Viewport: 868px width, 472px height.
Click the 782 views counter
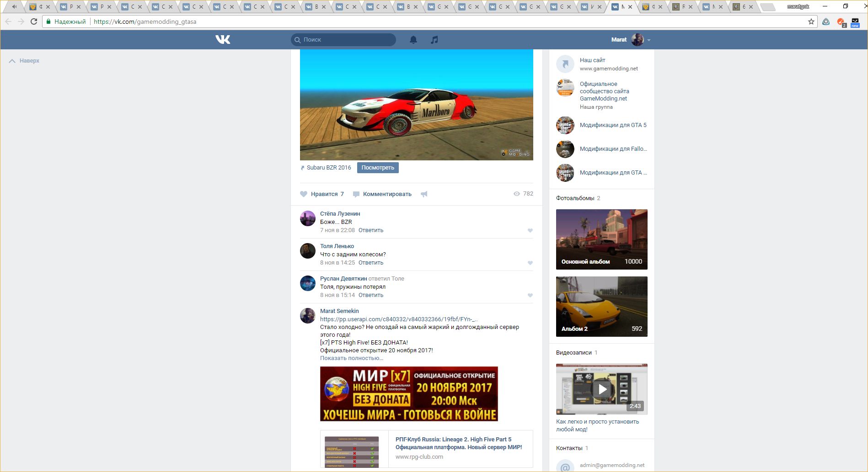[523, 194]
